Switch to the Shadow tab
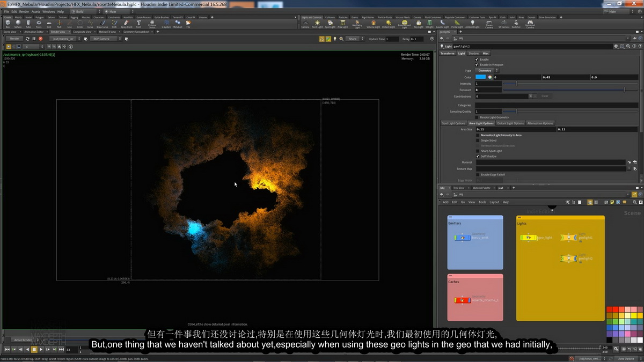 473,54
